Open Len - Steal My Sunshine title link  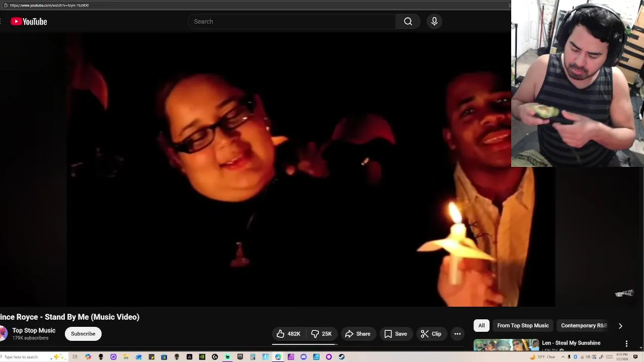pos(571,343)
